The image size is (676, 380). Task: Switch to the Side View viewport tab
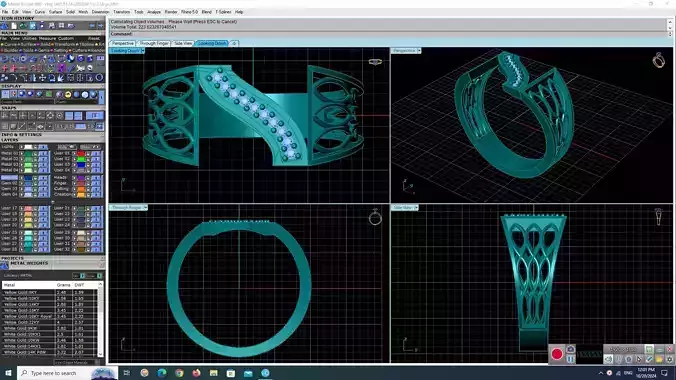click(183, 43)
